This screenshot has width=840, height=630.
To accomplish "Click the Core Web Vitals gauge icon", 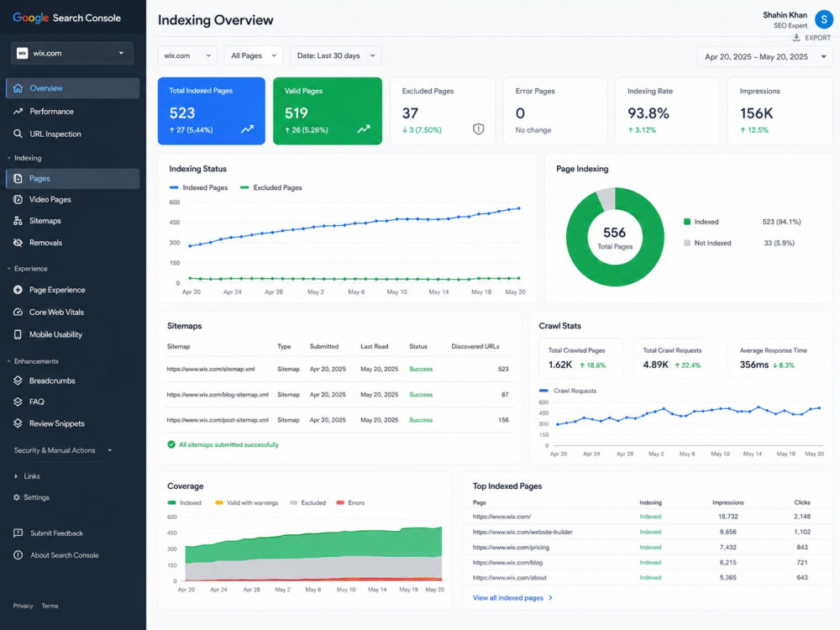I will (18, 312).
